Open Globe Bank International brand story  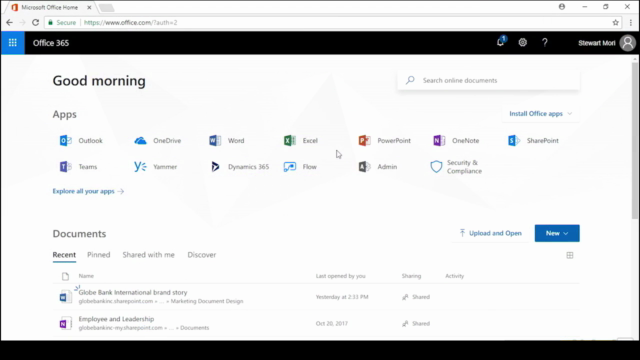[x=133, y=292]
